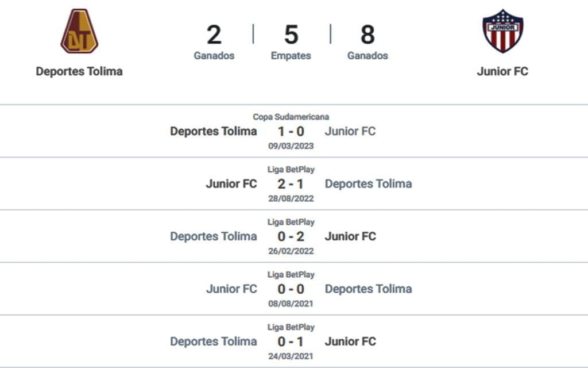Screen dimensions: 588x368
Task: Open the 0 - 0 match result
Action: tap(291, 289)
